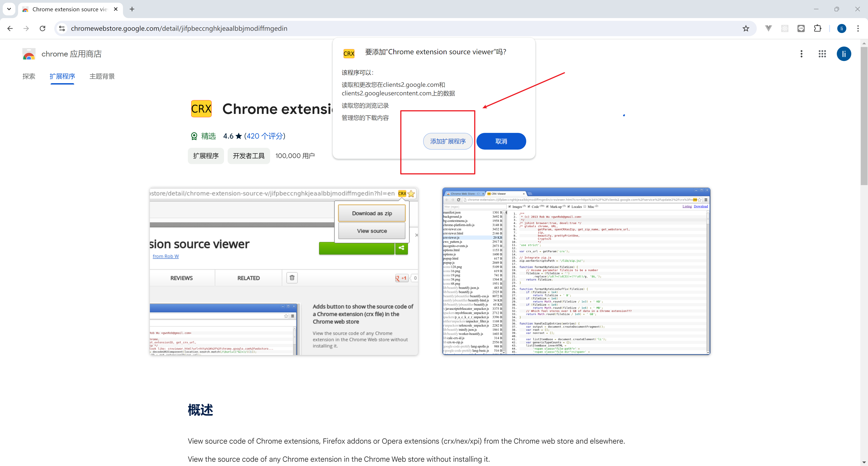Open Google apps grid

(822, 54)
